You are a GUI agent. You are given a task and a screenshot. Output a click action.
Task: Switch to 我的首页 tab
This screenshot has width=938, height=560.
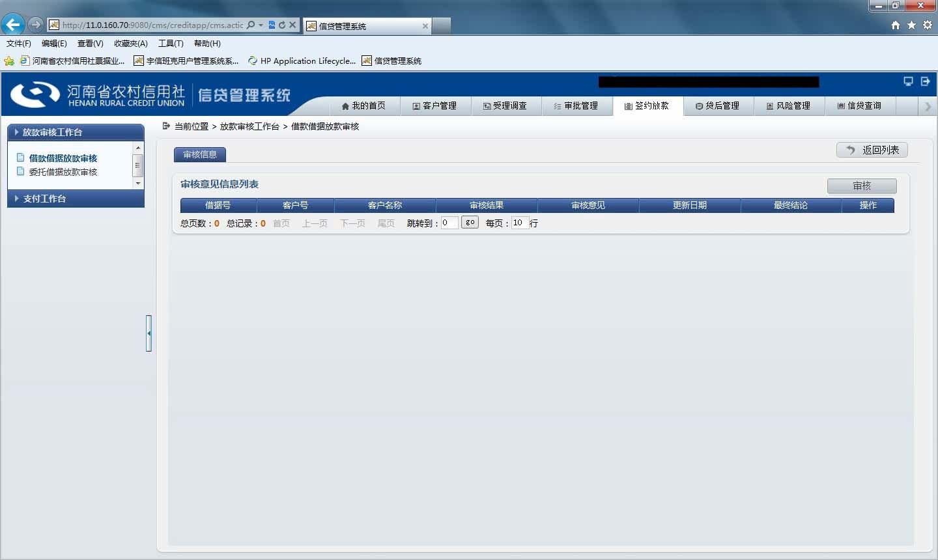pos(363,105)
